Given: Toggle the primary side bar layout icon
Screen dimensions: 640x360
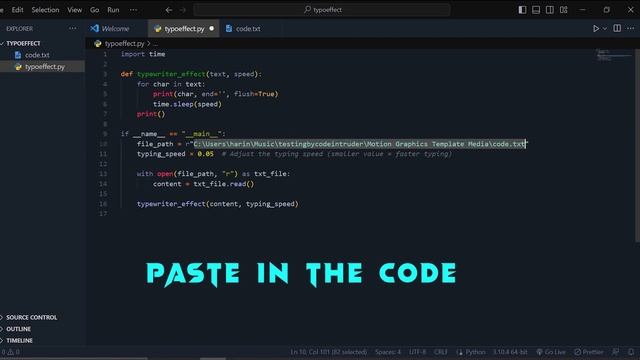Looking at the screenshot, I should pyautogui.click(x=522, y=10).
